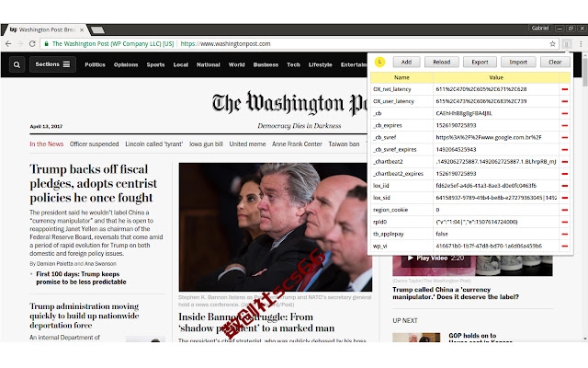Screen dimensions: 588x368
Task: Click the Add cookie button
Action: [x=406, y=62]
